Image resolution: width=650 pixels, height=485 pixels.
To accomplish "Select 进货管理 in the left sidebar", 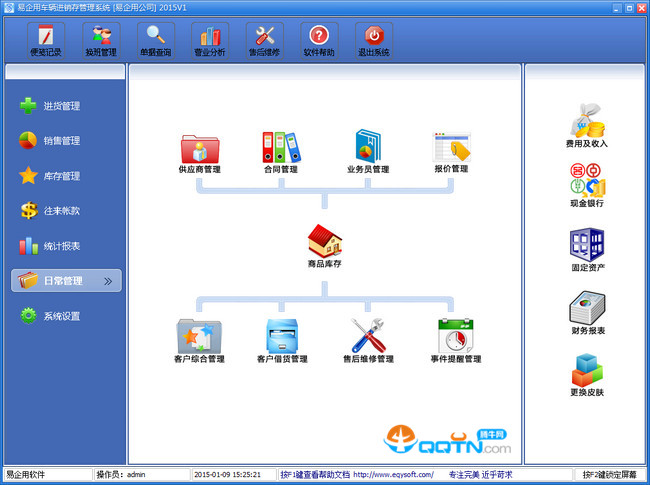I will click(x=62, y=106).
